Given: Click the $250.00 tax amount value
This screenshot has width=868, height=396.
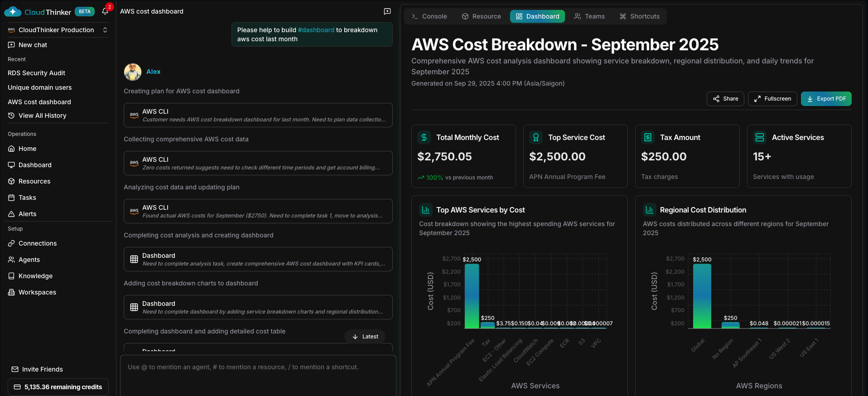Looking at the screenshot, I should 664,157.
